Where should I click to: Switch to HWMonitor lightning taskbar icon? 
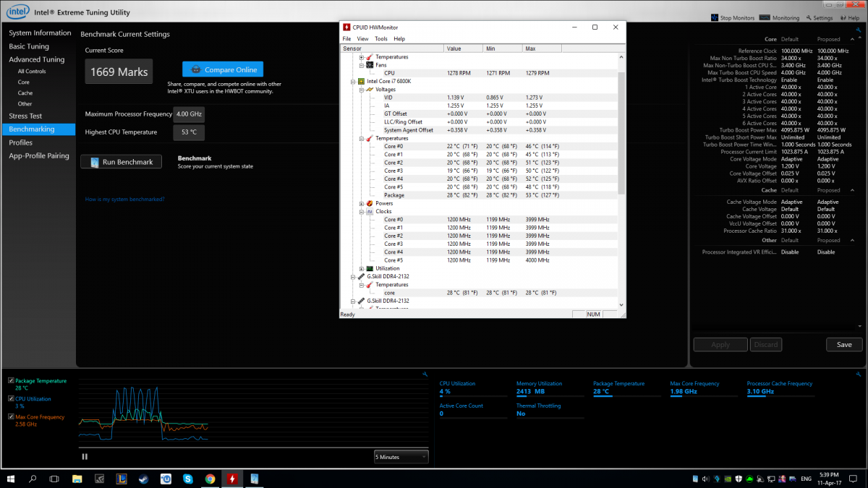click(x=232, y=479)
